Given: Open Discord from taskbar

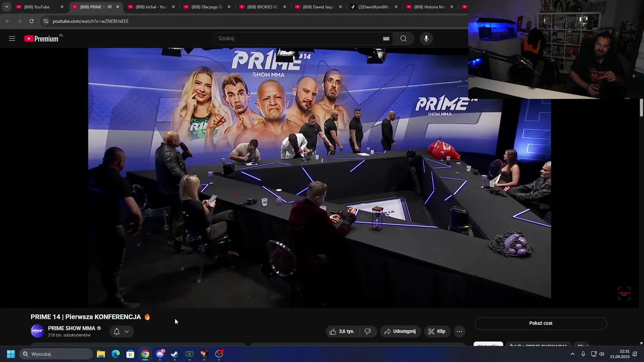Looking at the screenshot, I should click(160, 354).
